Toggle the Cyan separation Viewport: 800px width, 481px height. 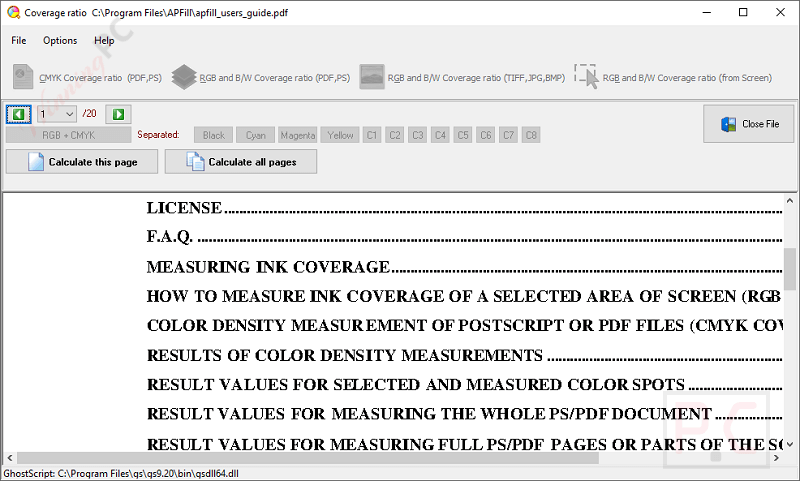(256, 135)
